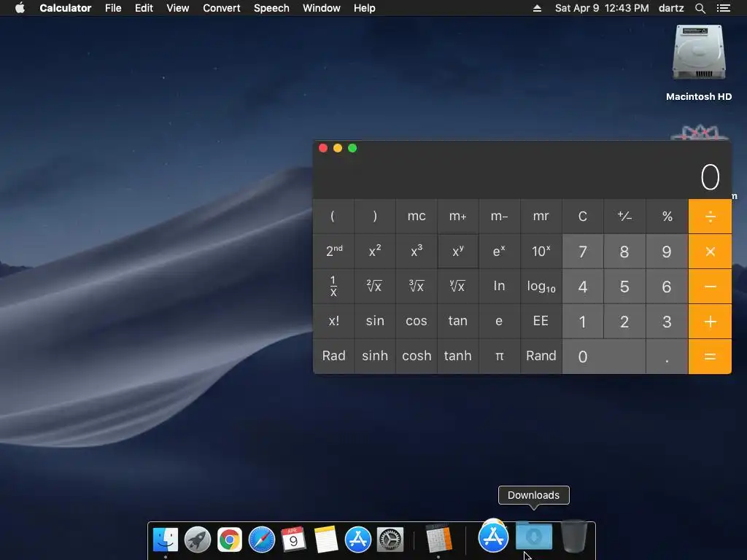Open the View menu
This screenshot has width=747, height=560.
178,8
